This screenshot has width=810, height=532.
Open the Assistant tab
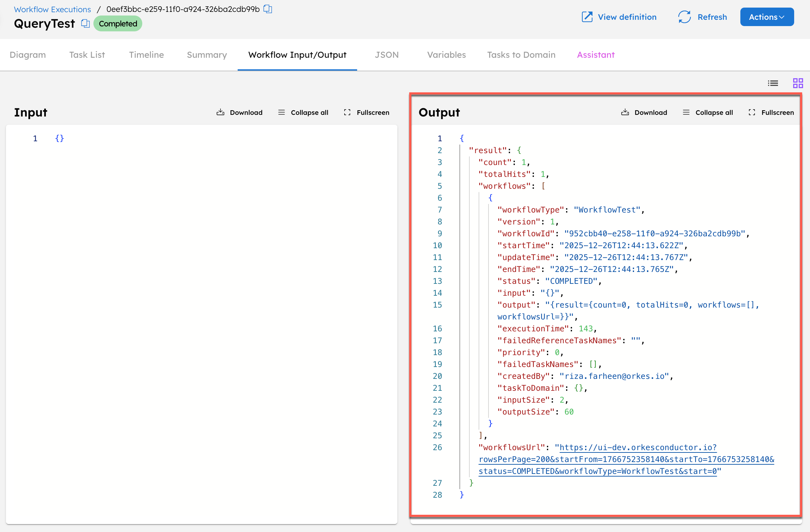click(x=595, y=55)
